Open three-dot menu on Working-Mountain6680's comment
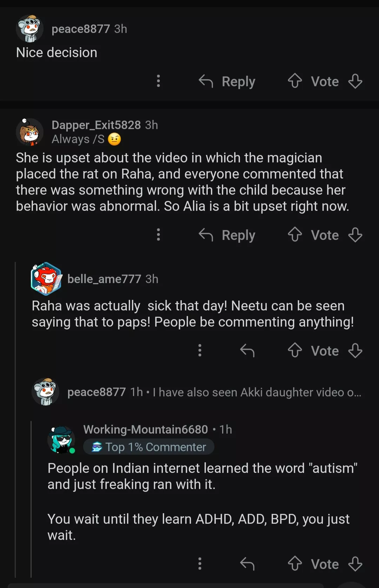This screenshot has height=588, width=379. (200, 564)
